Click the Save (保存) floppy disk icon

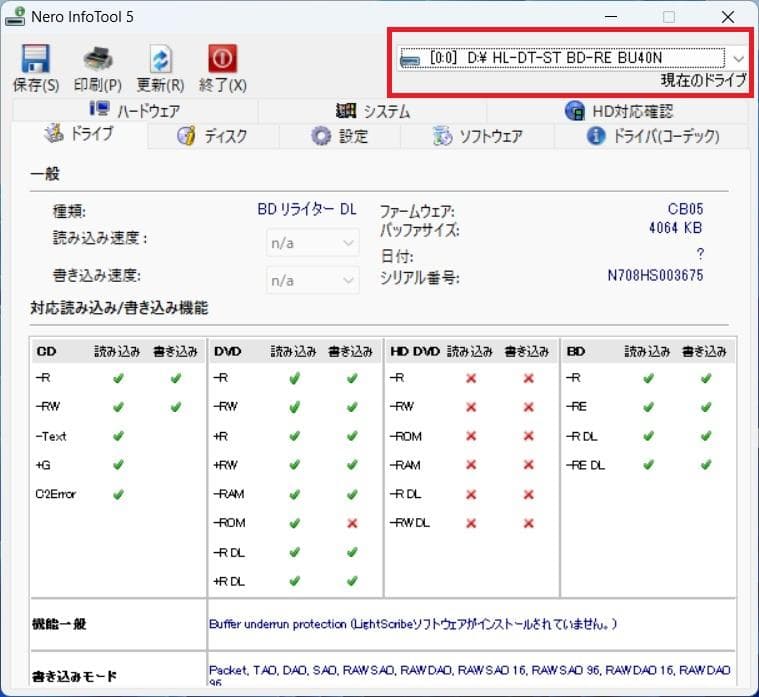coord(36,59)
